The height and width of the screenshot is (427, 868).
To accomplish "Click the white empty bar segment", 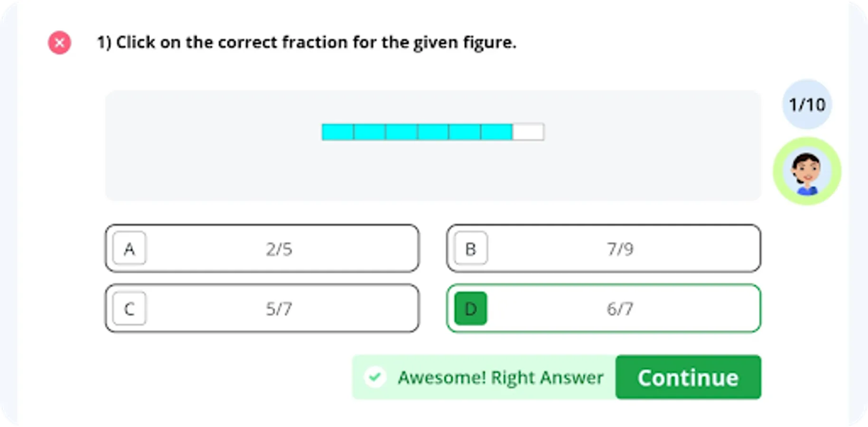I will pos(528,132).
